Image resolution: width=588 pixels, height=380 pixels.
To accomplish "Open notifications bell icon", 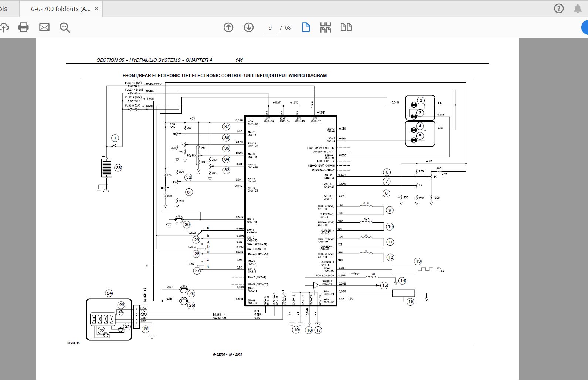I will tap(578, 9).
